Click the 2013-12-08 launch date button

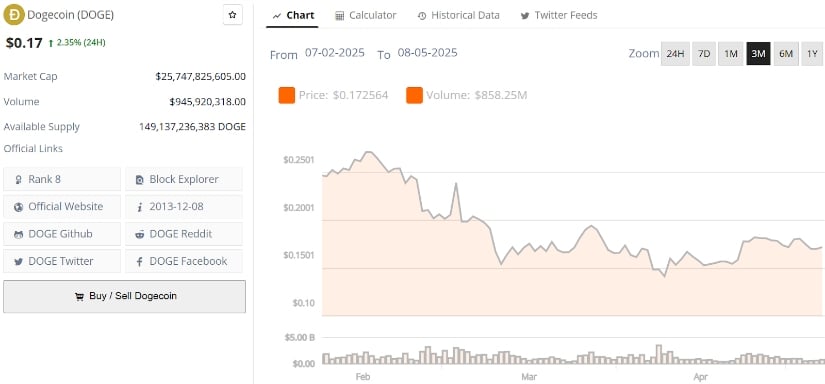pyautogui.click(x=184, y=207)
